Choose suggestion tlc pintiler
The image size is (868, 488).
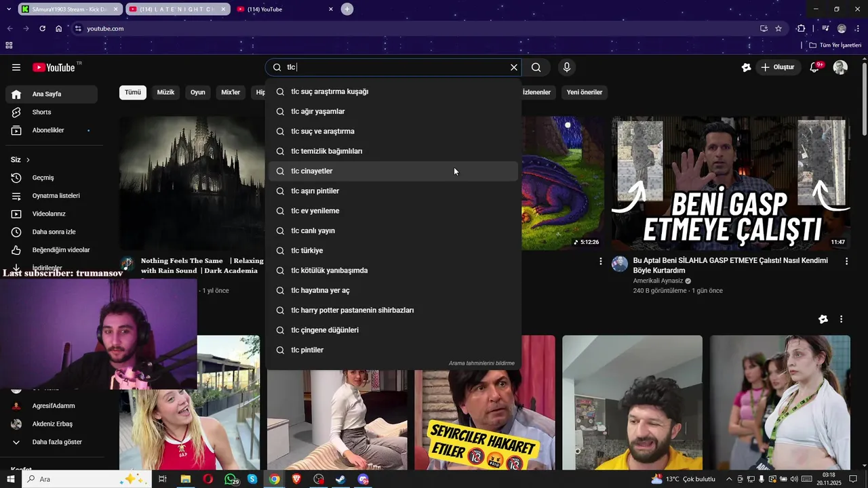393,350
